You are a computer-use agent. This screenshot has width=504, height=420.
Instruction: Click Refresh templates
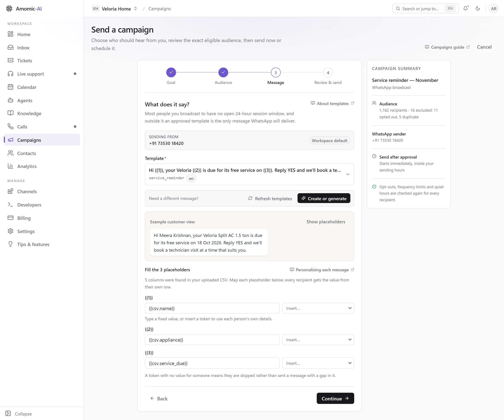tap(270, 198)
